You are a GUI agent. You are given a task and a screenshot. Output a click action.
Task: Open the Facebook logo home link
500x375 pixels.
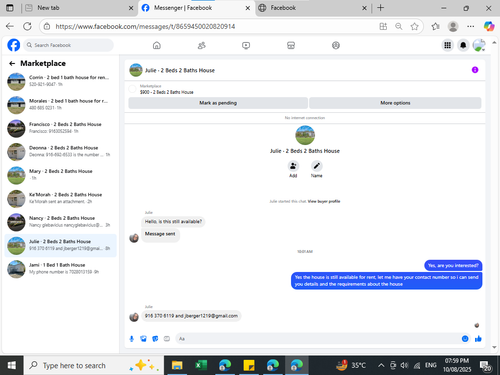[x=14, y=45]
